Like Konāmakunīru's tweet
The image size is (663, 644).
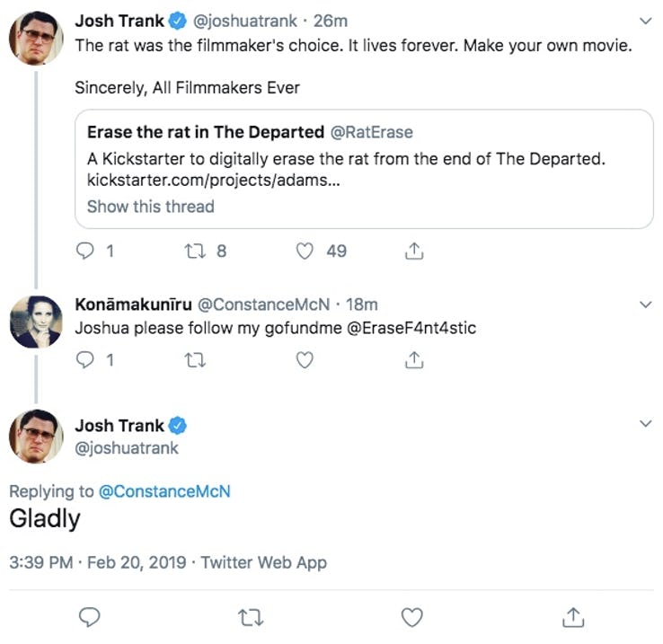point(305,360)
